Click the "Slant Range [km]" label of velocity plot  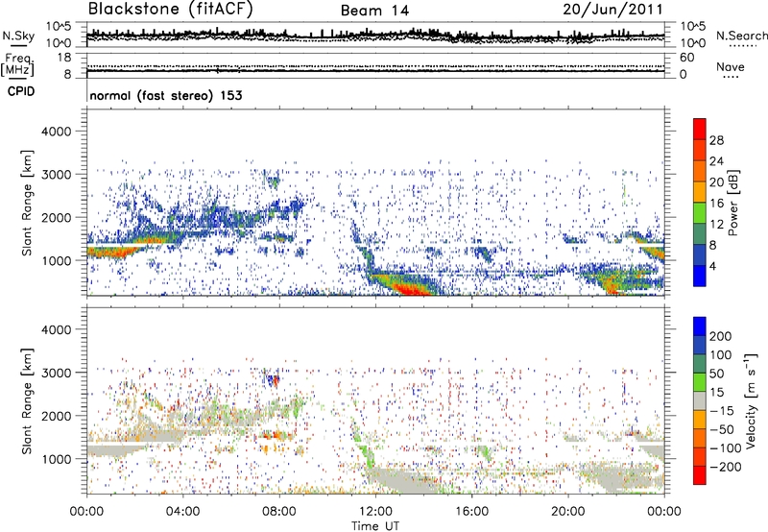coord(27,400)
